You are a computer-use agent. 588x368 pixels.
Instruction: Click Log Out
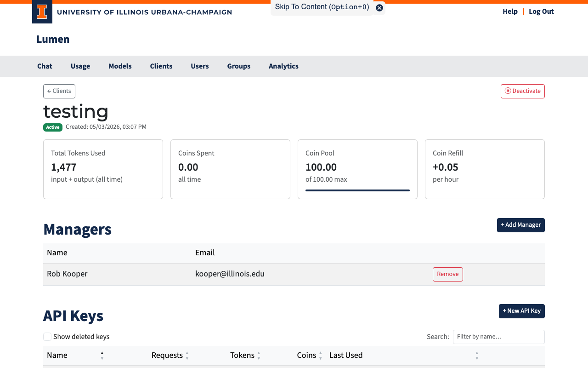point(541,11)
